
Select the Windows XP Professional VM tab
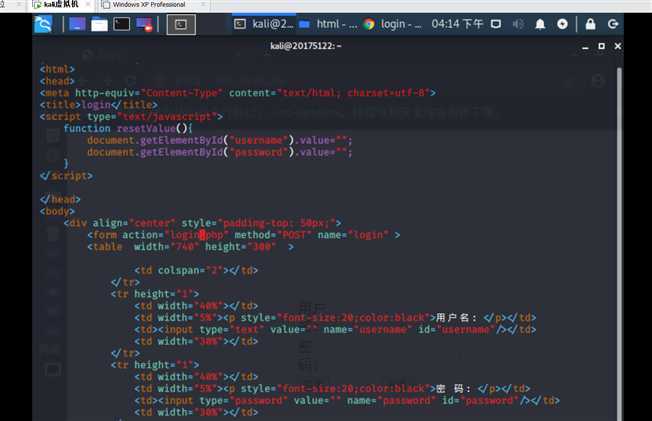148,5
